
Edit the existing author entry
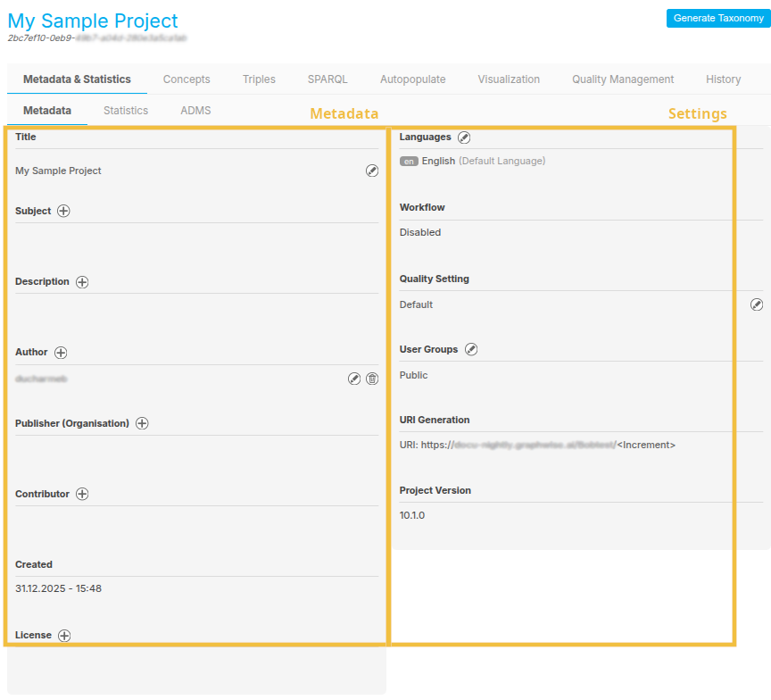click(354, 379)
